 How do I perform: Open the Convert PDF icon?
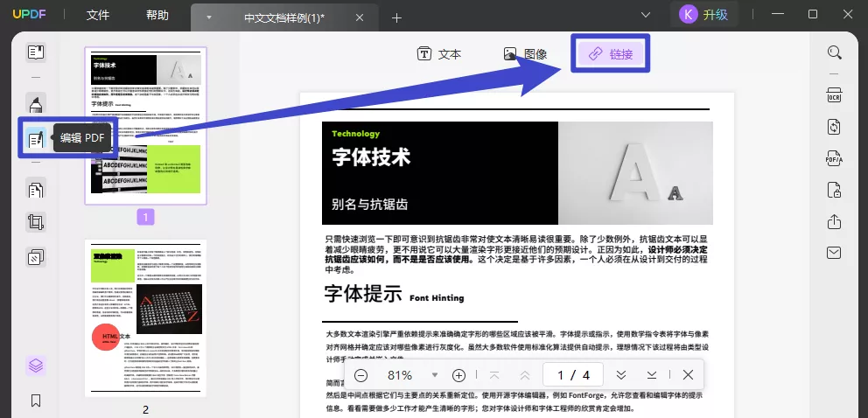[x=834, y=127]
